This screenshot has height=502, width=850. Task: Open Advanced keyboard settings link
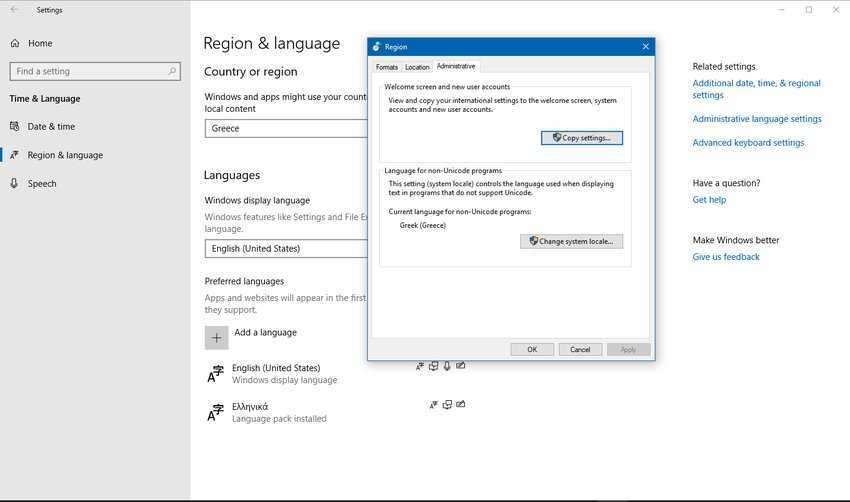tap(748, 143)
